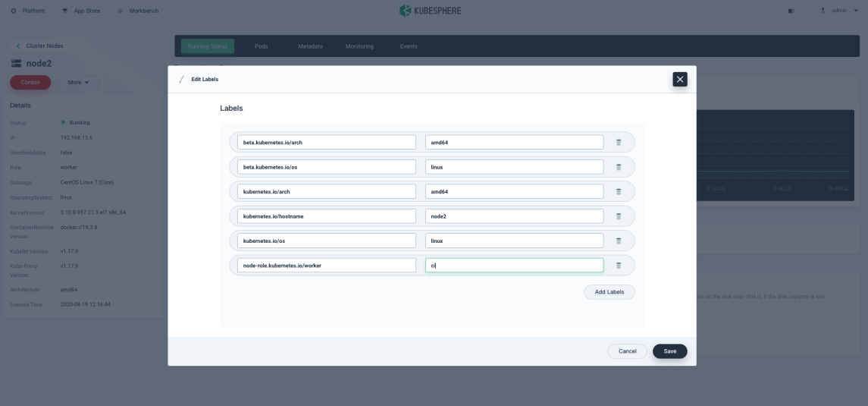Viewport: 868px width, 406px height.
Task: Go to the Workbench
Action: 138,11
